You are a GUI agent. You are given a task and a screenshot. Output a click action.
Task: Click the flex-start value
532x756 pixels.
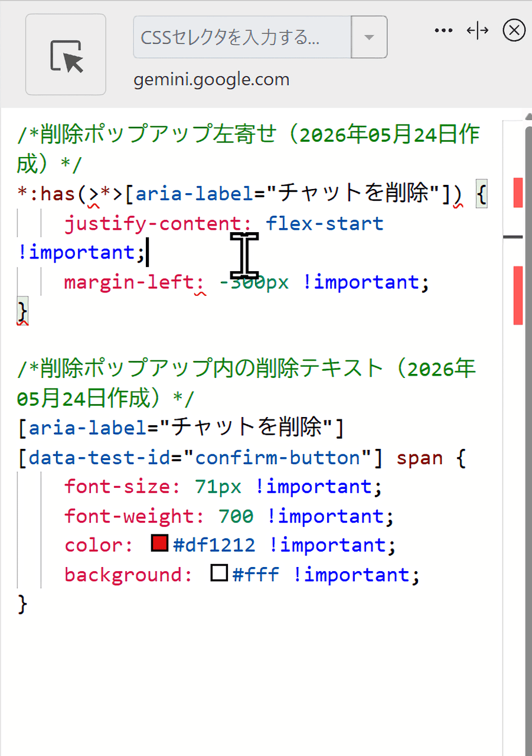click(x=325, y=224)
